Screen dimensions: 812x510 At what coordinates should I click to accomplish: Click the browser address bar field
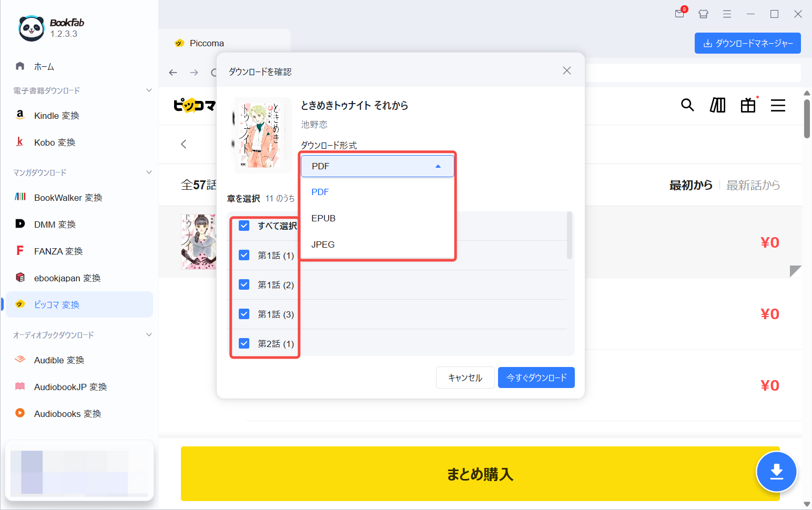click(693, 73)
